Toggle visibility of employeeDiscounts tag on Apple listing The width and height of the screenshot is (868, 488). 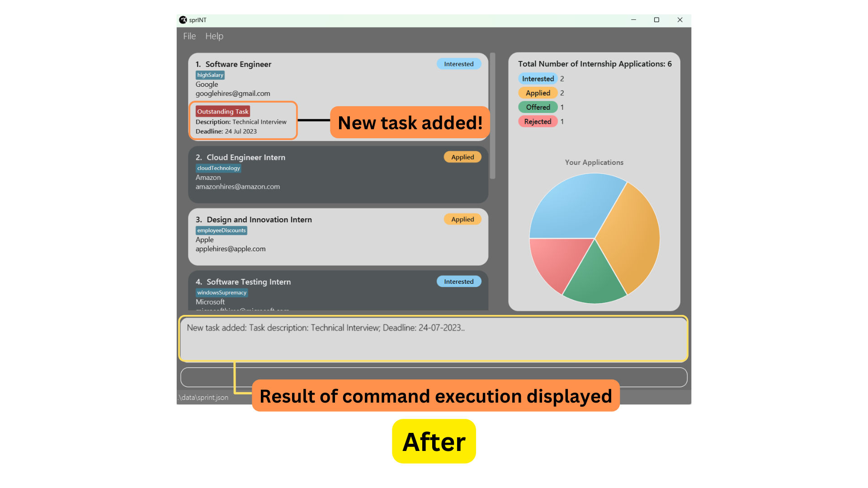pyautogui.click(x=221, y=230)
